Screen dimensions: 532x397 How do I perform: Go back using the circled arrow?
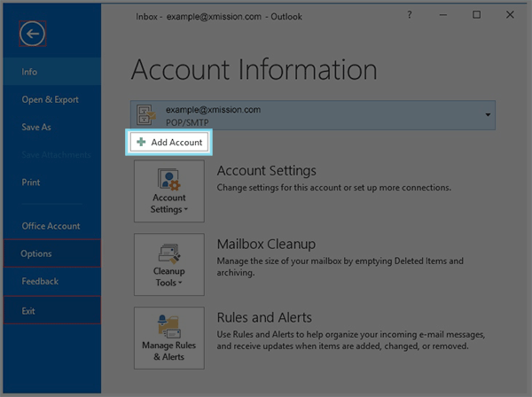(x=32, y=34)
